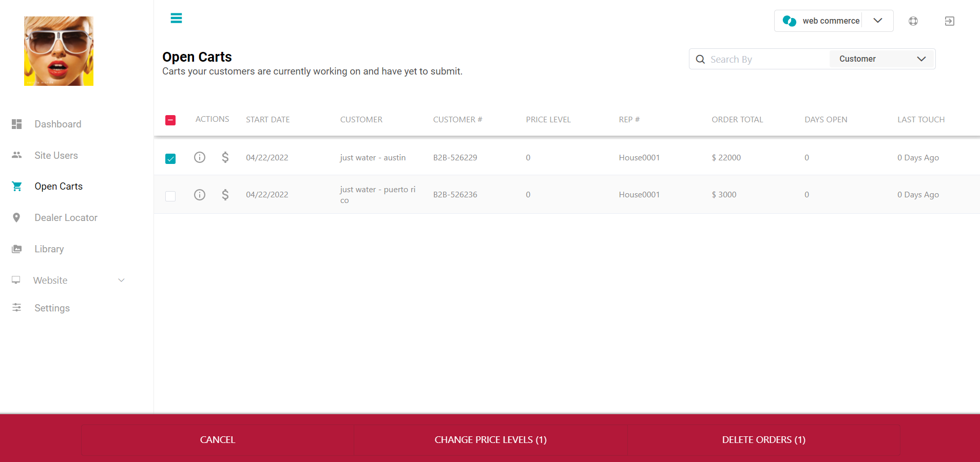Toggle the select-all header checkbox
980x462 pixels.
coord(170,120)
